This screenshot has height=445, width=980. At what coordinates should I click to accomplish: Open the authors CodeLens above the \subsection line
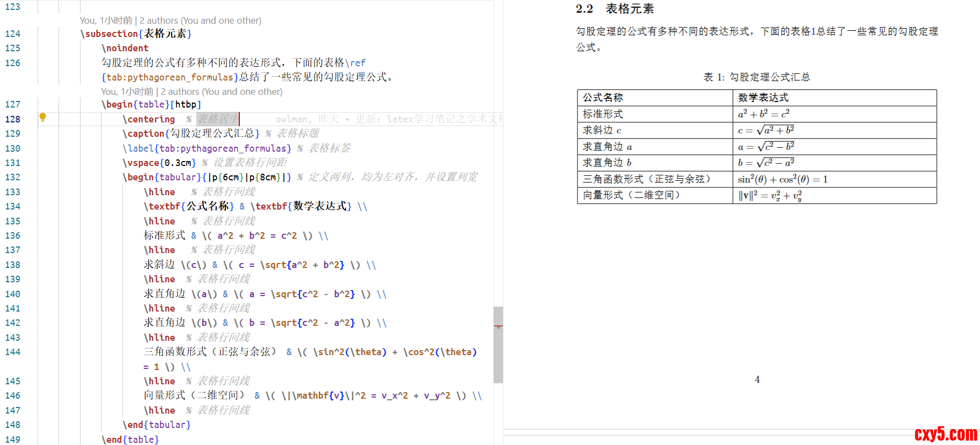click(170, 20)
